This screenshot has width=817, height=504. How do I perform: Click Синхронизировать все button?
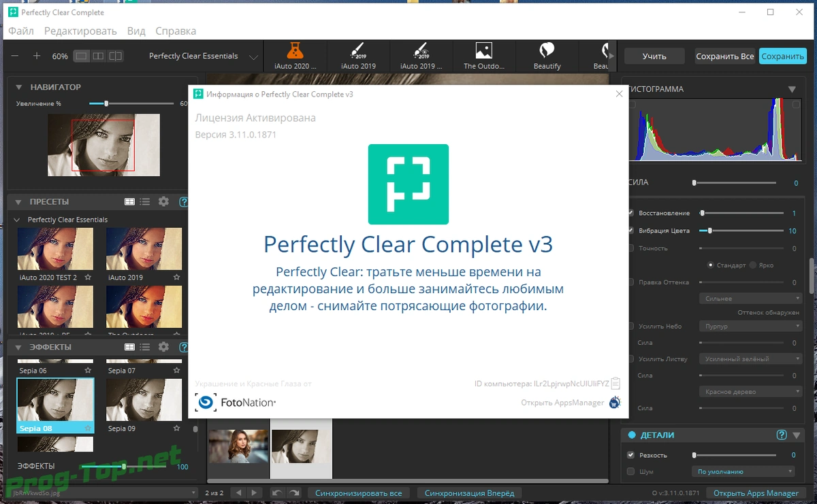[358, 493]
